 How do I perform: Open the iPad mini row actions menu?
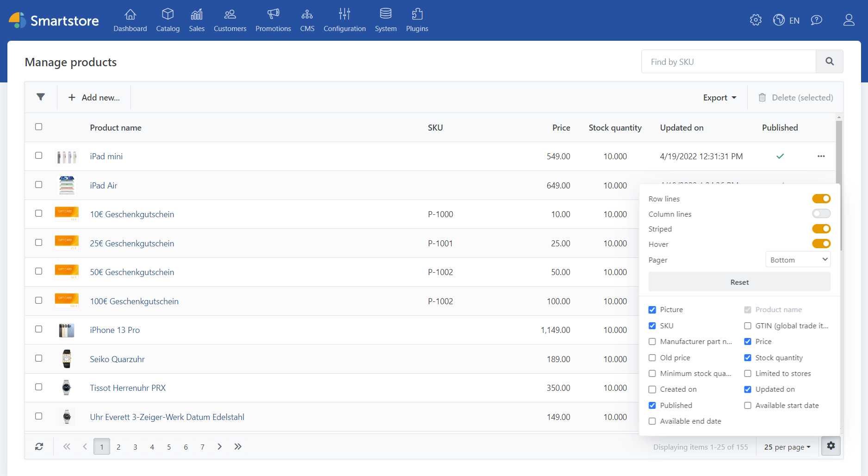coord(821,157)
